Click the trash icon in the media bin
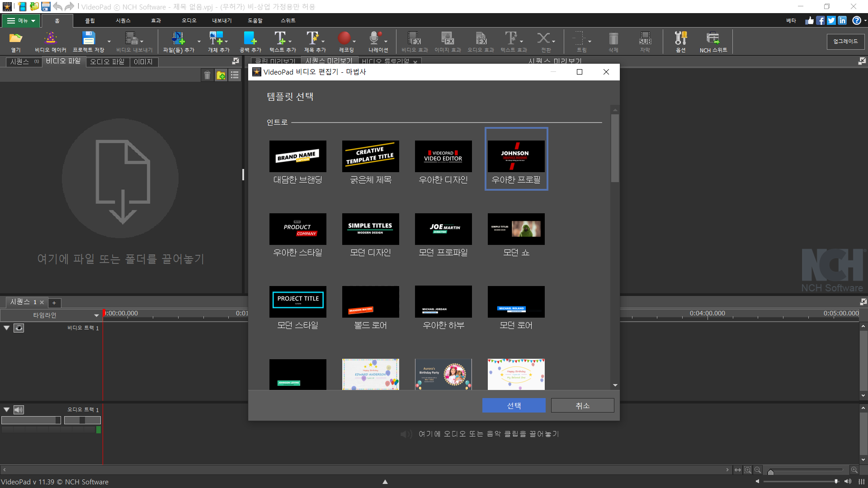The image size is (868, 488). [207, 75]
